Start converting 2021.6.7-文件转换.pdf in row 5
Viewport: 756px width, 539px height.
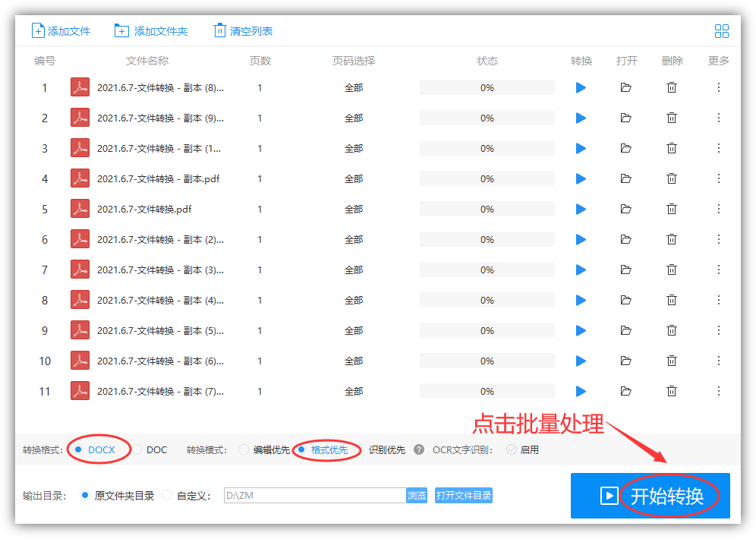tap(581, 210)
